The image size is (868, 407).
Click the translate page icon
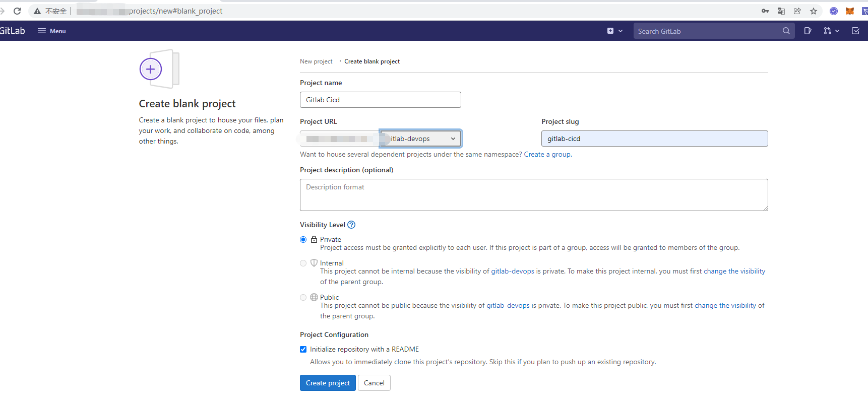coord(781,11)
